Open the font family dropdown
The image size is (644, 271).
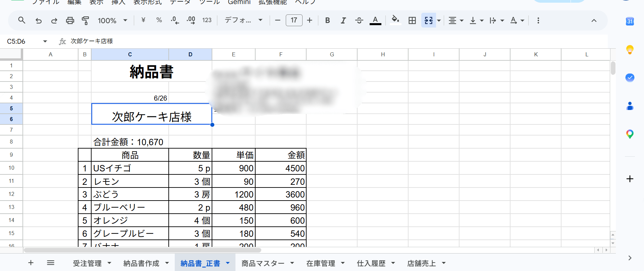coord(243,20)
